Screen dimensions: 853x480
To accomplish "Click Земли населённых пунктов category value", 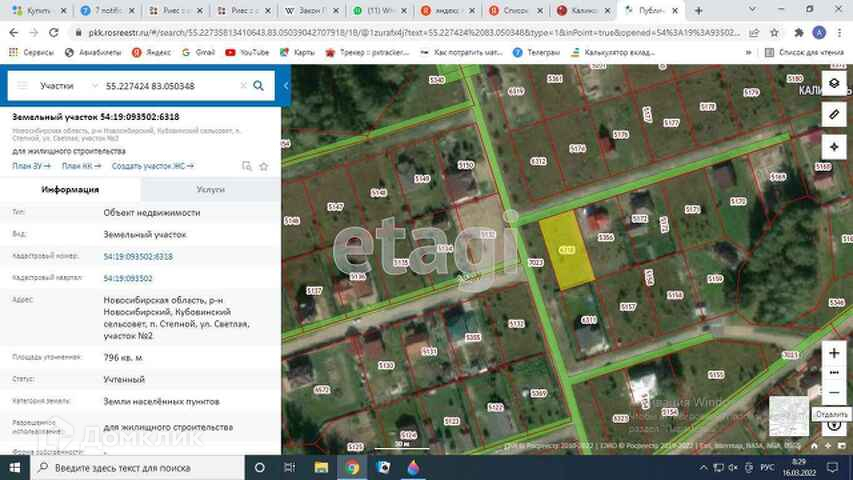I will pyautogui.click(x=162, y=401).
